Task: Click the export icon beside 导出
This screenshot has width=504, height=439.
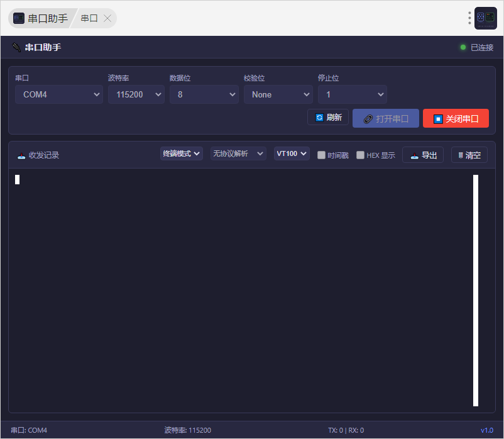Action: [x=414, y=155]
